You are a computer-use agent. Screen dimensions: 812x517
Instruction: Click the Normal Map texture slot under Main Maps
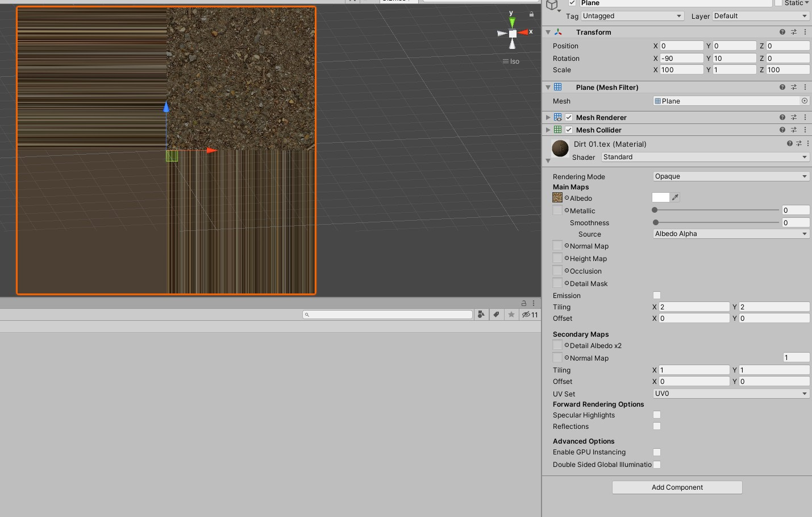coord(557,246)
